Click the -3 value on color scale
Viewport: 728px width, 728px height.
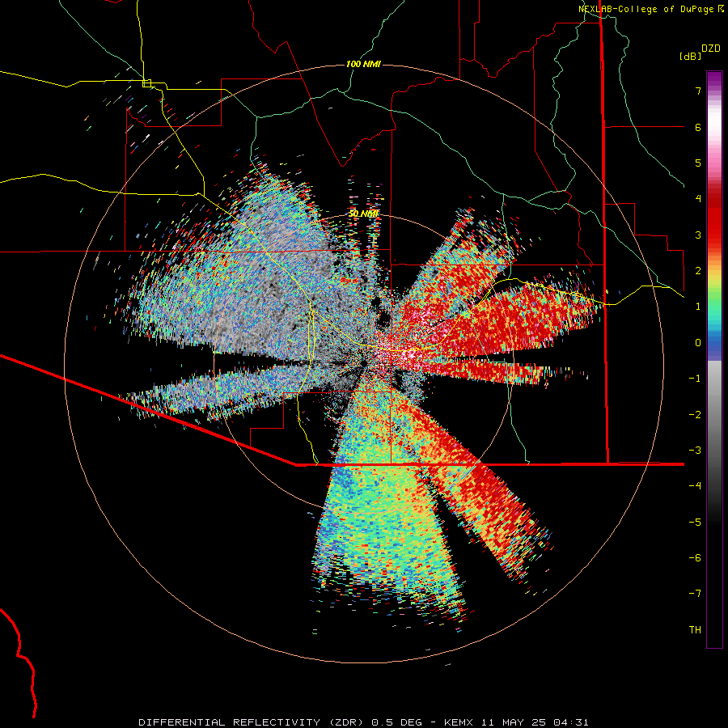point(695,451)
